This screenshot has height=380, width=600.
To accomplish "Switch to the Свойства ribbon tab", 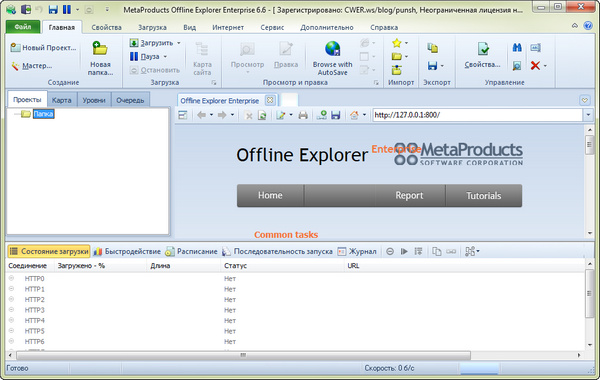I will click(x=106, y=28).
